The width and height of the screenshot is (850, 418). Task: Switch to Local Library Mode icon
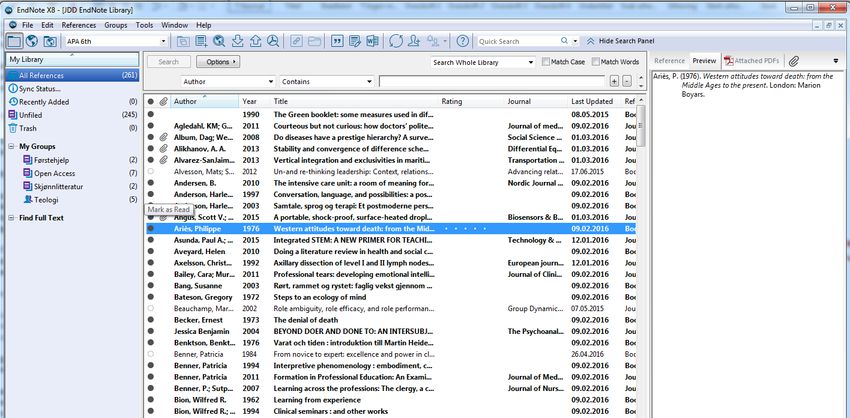[x=14, y=41]
